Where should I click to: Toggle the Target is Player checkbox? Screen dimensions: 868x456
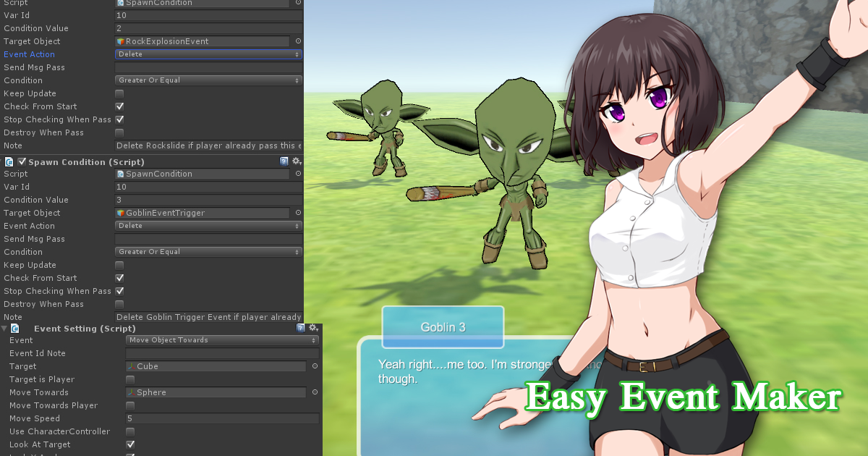pos(129,379)
